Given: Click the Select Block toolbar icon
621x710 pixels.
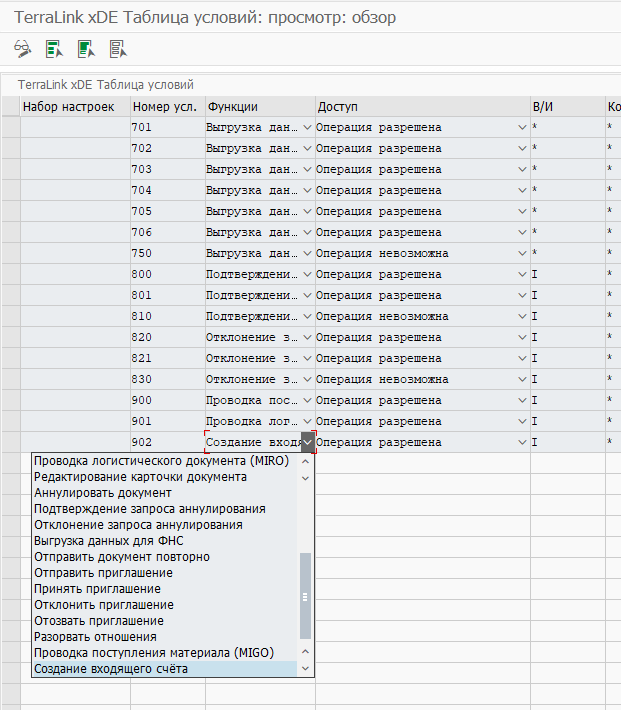Looking at the screenshot, I should pos(86,48).
